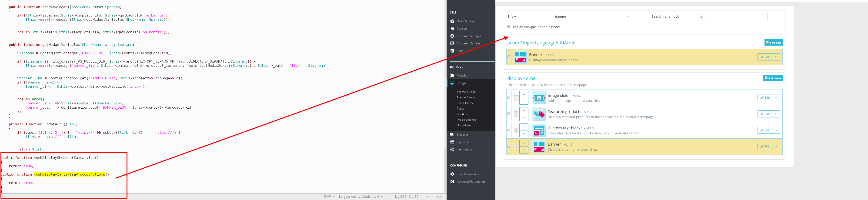Move Image slider down one position
The width and height of the screenshot is (868, 200).
[x=524, y=101]
